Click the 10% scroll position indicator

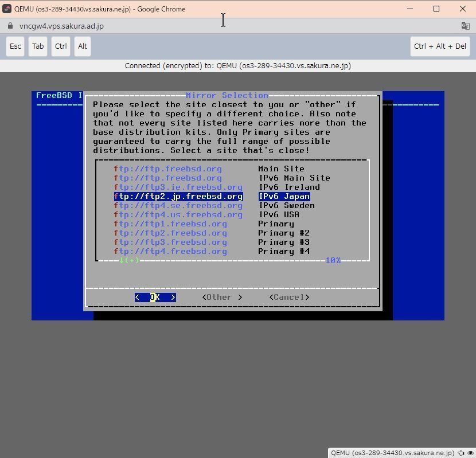(333, 260)
